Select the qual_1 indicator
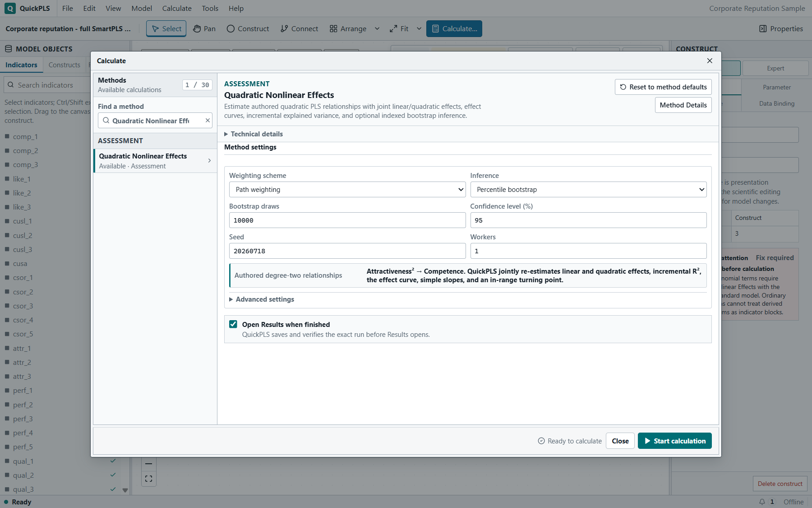 click(x=23, y=461)
